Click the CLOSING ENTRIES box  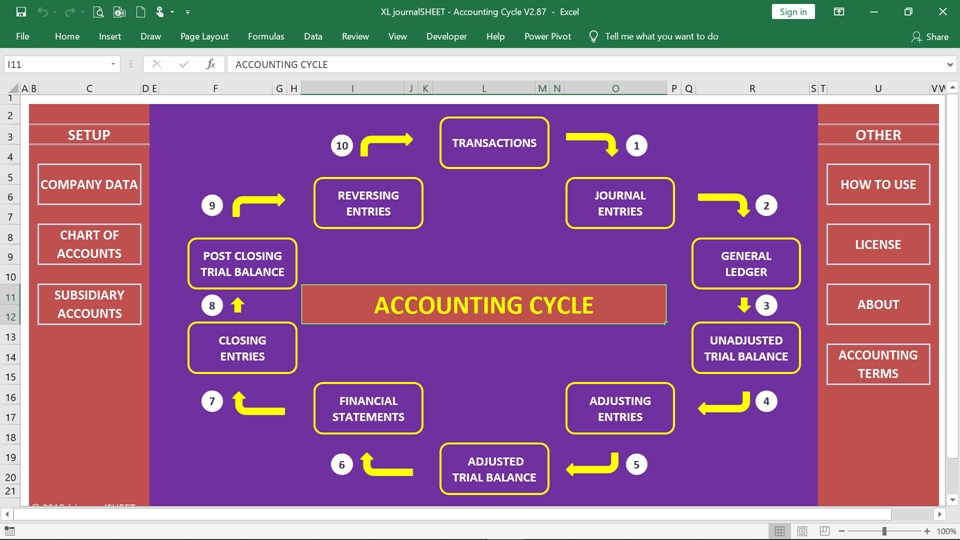242,348
